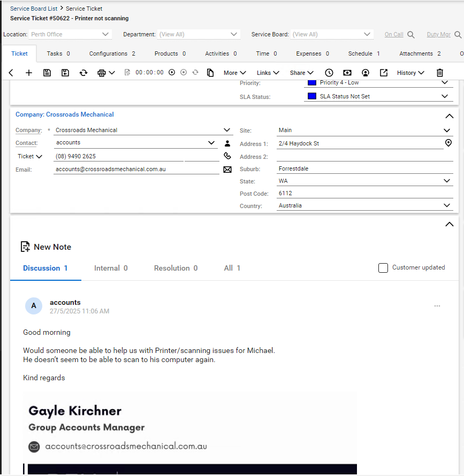Click the user profile circle icon
The width and height of the screenshot is (464, 476).
point(366,73)
